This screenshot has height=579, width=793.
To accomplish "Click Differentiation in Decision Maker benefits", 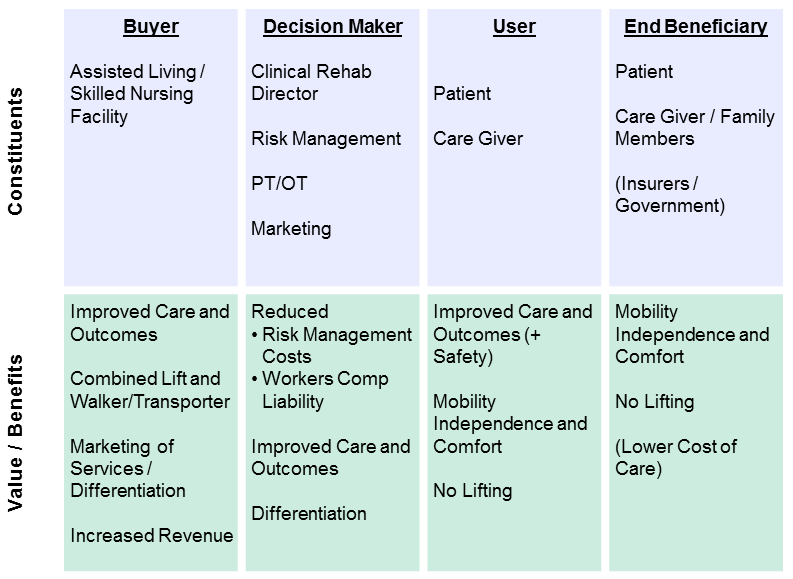I will click(309, 514).
